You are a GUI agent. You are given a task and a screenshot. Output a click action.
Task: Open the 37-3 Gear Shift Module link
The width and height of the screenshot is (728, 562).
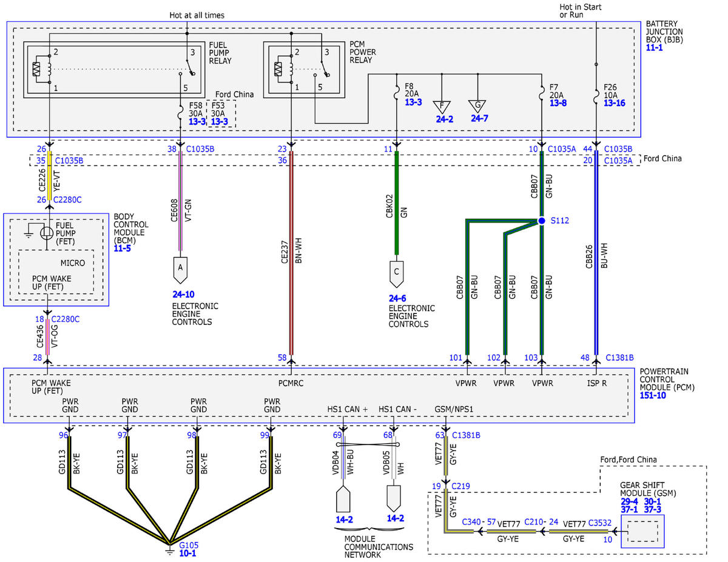(653, 510)
